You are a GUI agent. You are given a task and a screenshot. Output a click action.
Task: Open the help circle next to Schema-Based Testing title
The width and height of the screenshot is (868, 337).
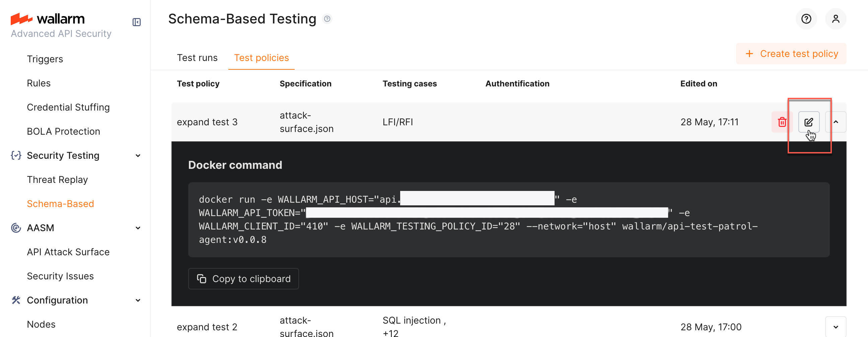click(327, 19)
